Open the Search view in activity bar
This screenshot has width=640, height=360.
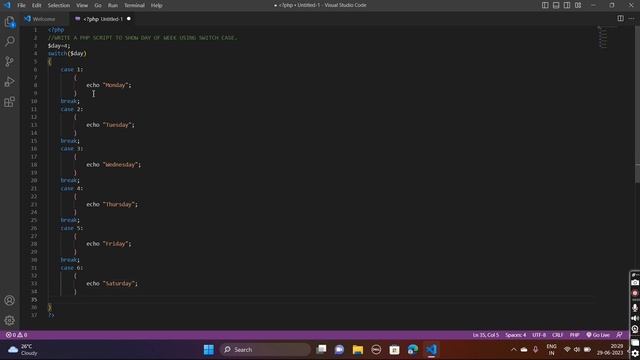(x=9, y=41)
